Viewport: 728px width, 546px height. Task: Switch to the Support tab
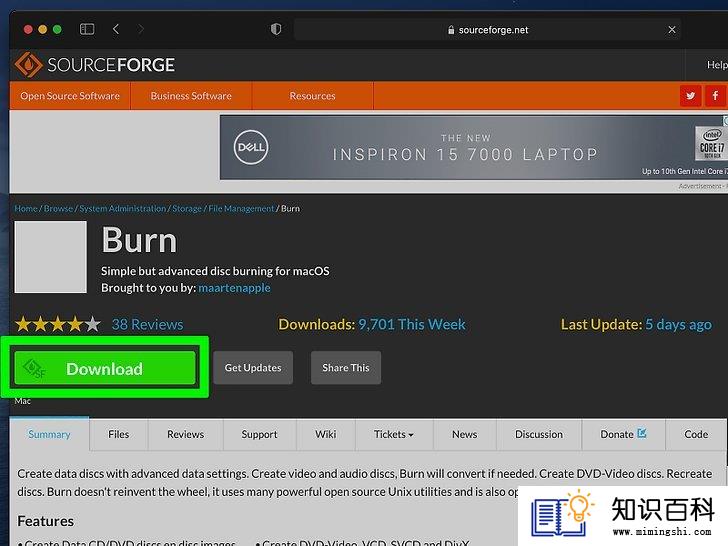tap(259, 434)
